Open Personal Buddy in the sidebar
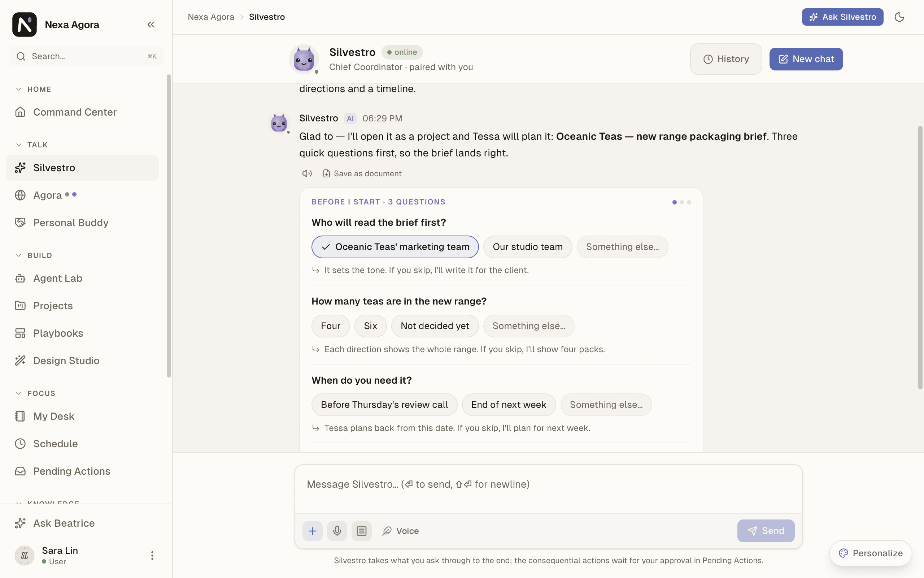924x578 pixels. click(82, 223)
